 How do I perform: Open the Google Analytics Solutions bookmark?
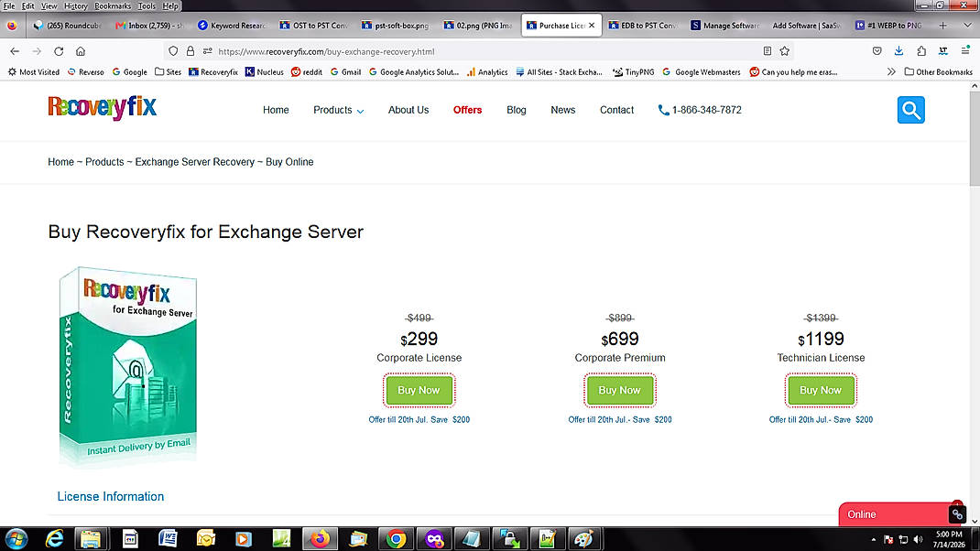click(414, 71)
